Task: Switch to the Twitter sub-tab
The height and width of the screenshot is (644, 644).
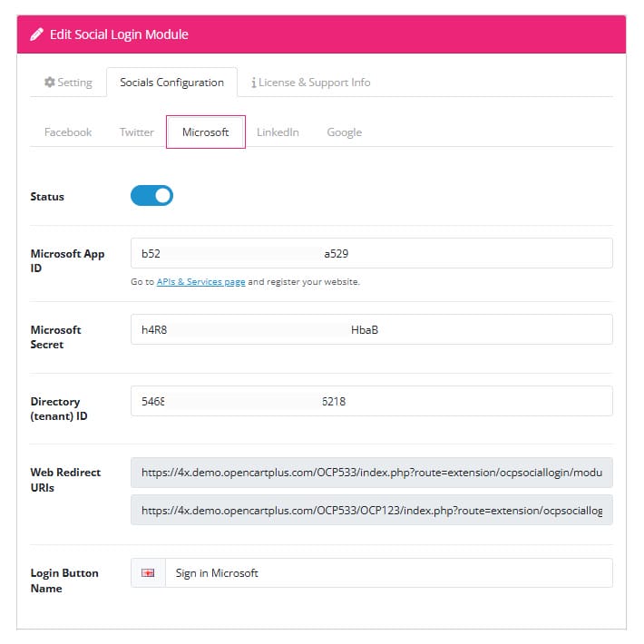Action: pos(136,132)
